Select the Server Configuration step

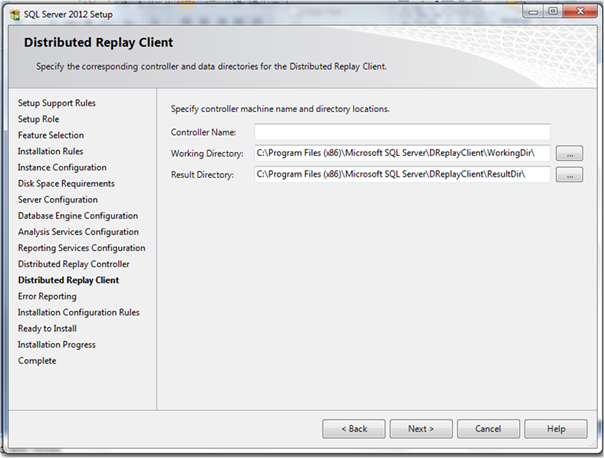[58, 200]
